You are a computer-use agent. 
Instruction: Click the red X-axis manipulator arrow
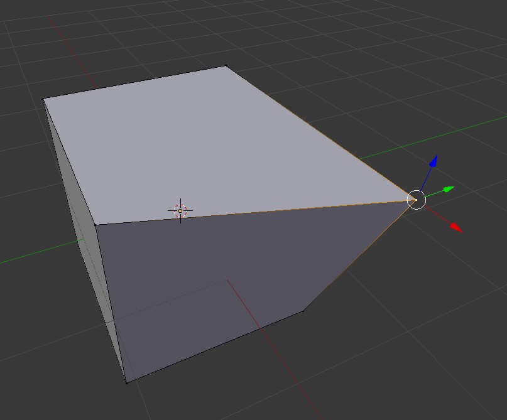coord(457,227)
